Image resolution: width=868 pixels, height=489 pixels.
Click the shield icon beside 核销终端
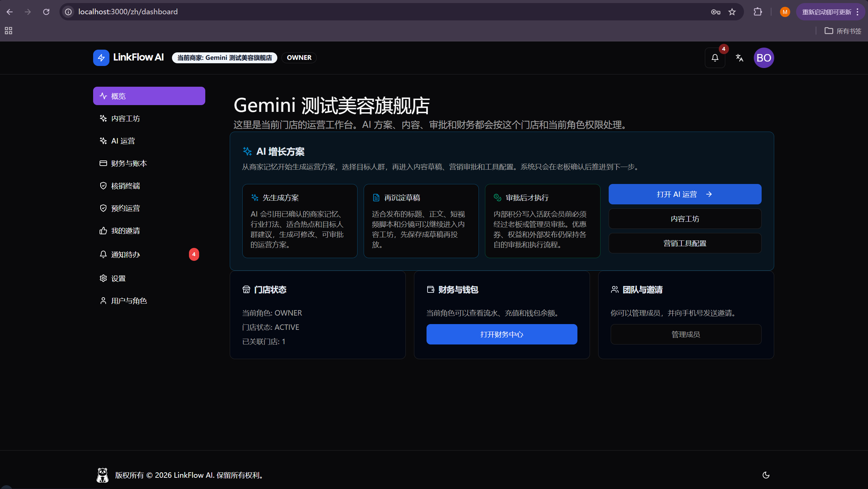(x=103, y=186)
